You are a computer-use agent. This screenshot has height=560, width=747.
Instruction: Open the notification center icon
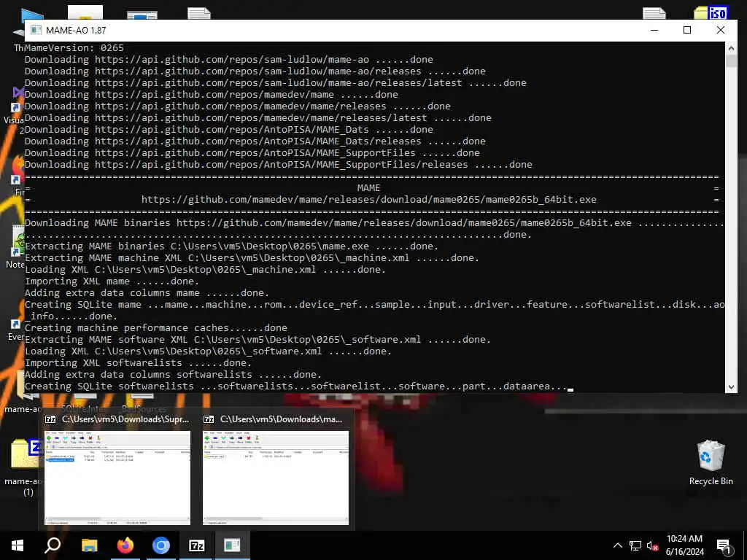(x=724, y=546)
